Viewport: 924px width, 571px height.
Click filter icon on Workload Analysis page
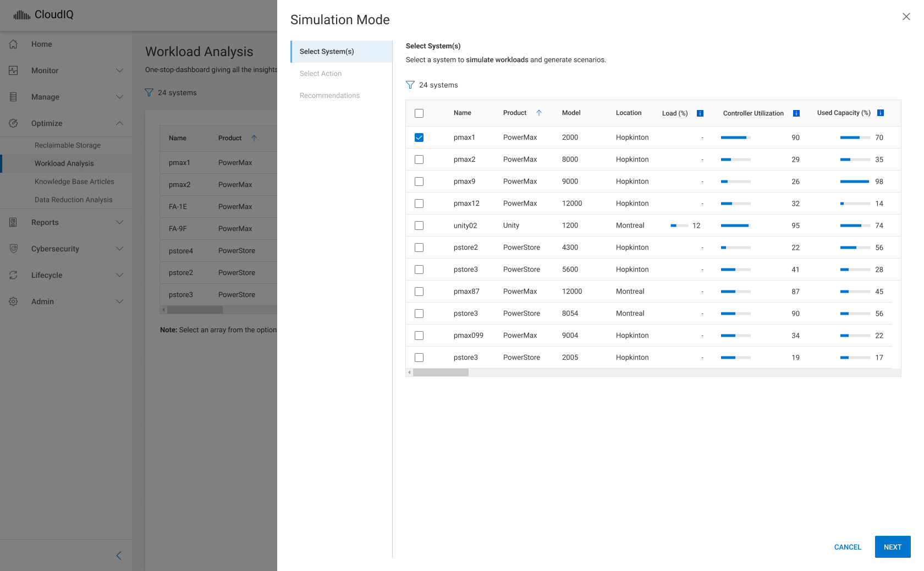pos(149,92)
